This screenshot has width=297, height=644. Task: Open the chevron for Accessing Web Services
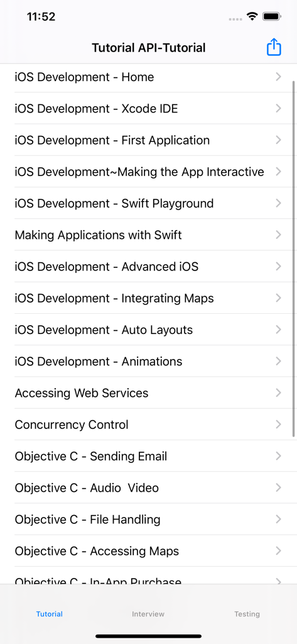click(x=279, y=393)
